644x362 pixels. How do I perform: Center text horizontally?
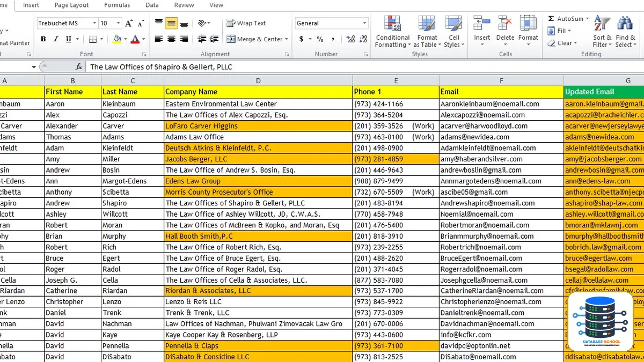(x=171, y=39)
